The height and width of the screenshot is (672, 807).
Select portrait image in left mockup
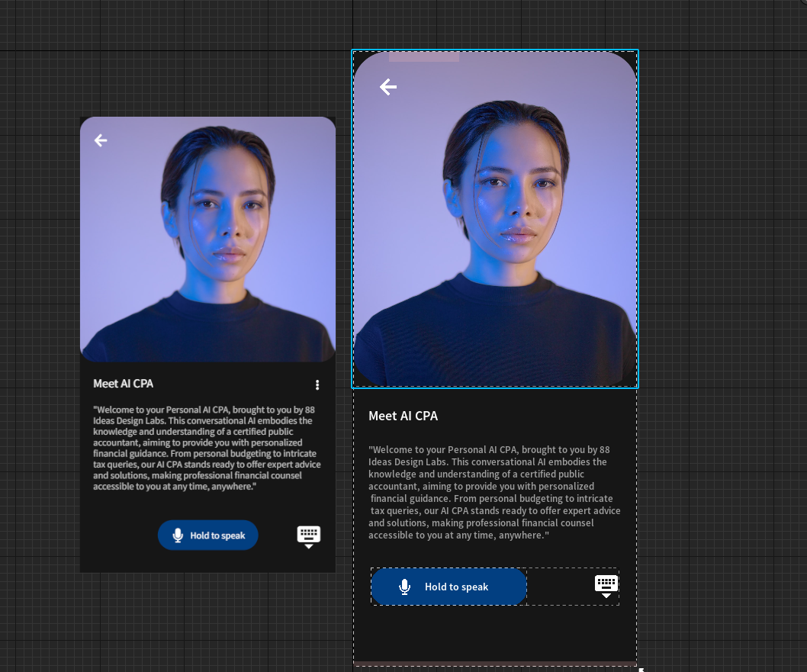click(x=208, y=240)
